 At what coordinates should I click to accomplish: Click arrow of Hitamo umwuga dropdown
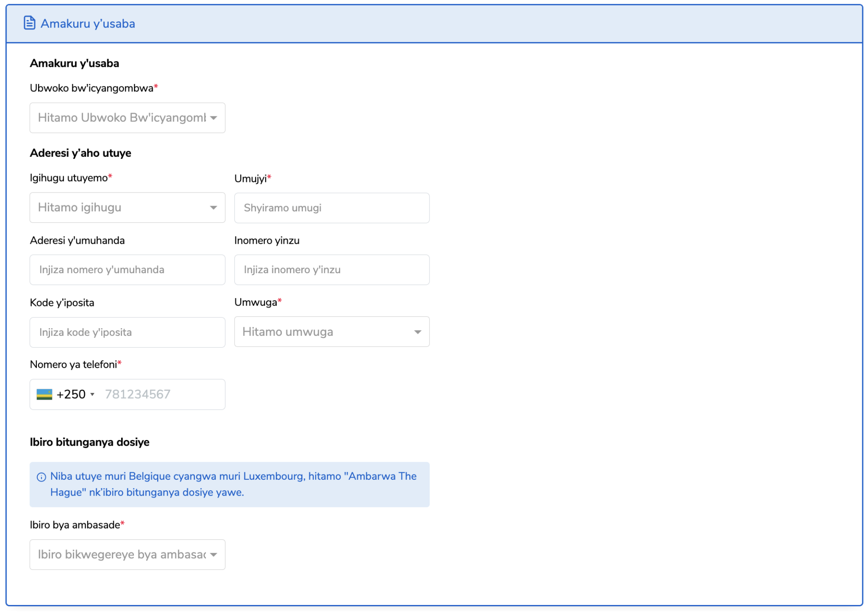pos(417,332)
